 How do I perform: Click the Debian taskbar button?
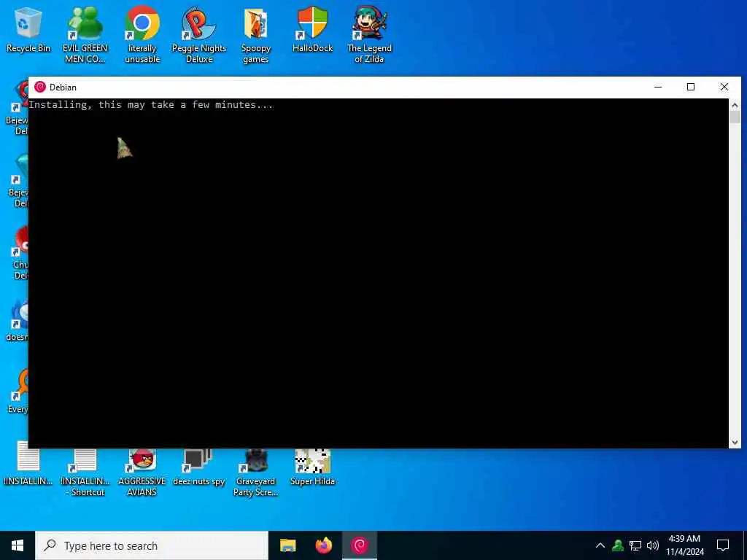click(x=360, y=545)
